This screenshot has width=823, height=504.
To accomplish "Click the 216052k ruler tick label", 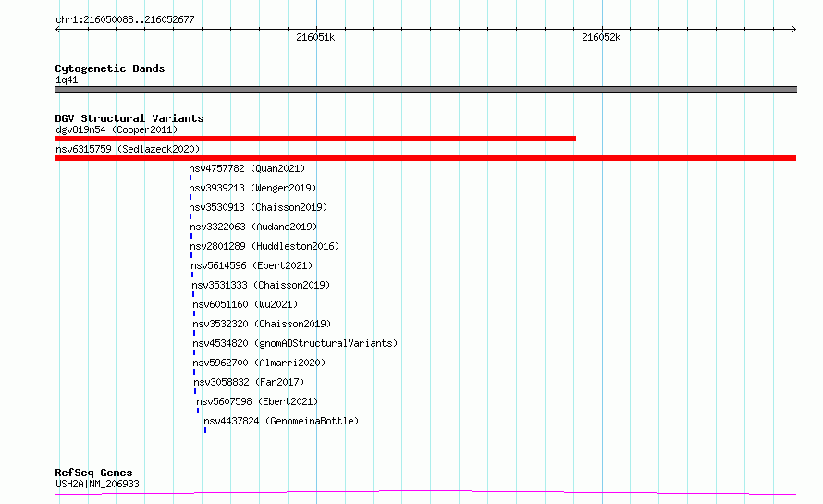I will click(x=601, y=37).
